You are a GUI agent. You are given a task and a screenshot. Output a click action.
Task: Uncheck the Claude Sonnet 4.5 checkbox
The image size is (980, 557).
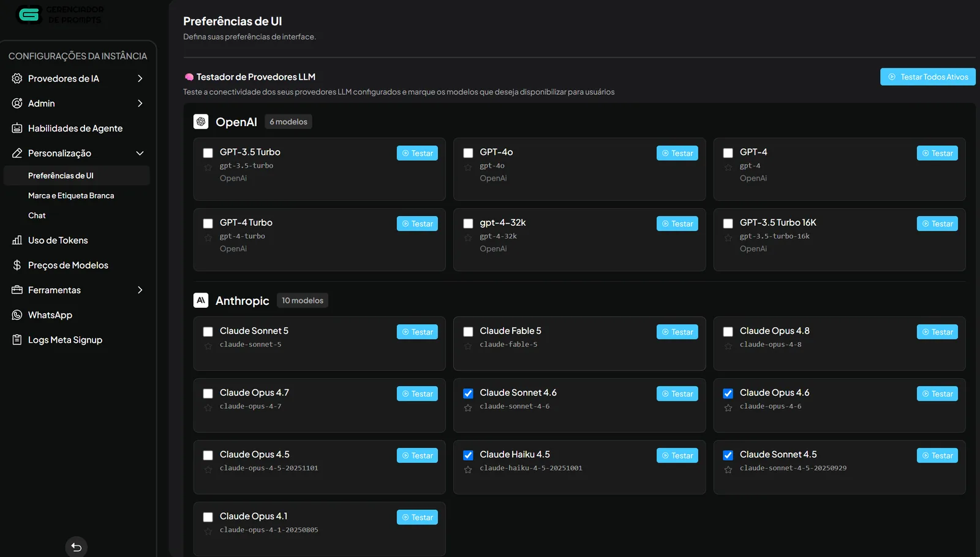coord(728,455)
